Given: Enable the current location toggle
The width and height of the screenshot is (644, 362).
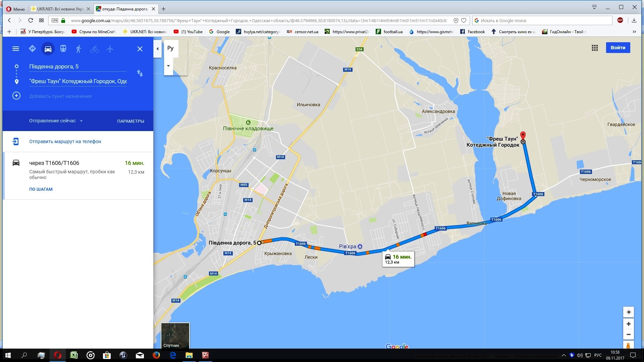Looking at the screenshot, I should [629, 312].
